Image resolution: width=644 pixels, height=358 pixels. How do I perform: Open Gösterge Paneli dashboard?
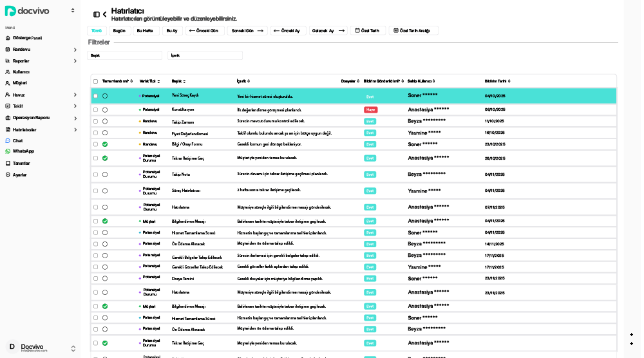tap(27, 38)
